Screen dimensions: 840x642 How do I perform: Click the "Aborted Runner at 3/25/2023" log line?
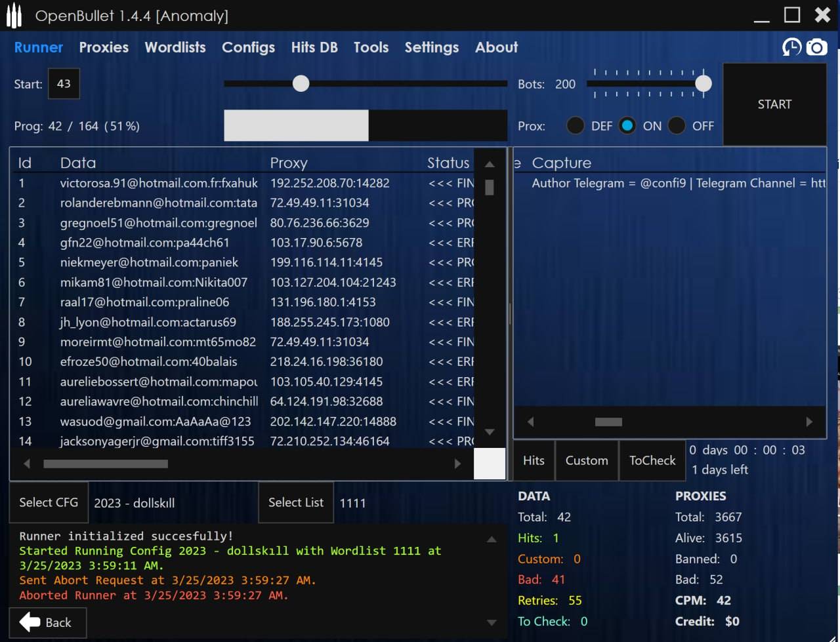154,595
